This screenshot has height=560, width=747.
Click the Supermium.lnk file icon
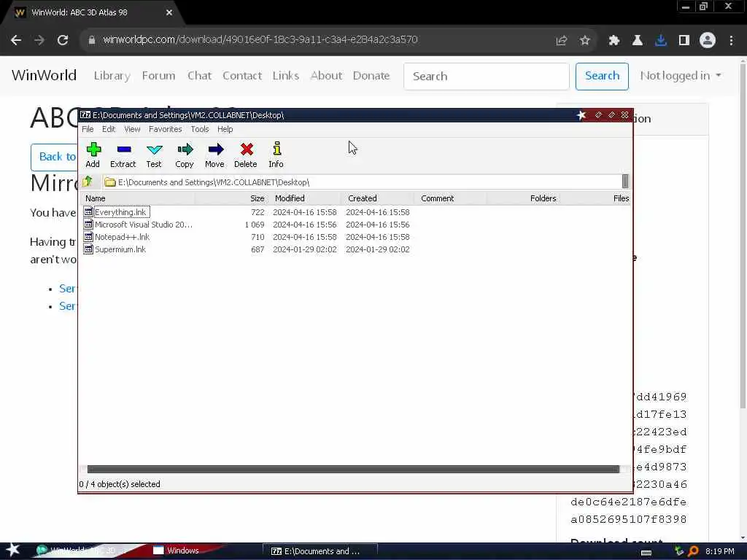(88, 249)
